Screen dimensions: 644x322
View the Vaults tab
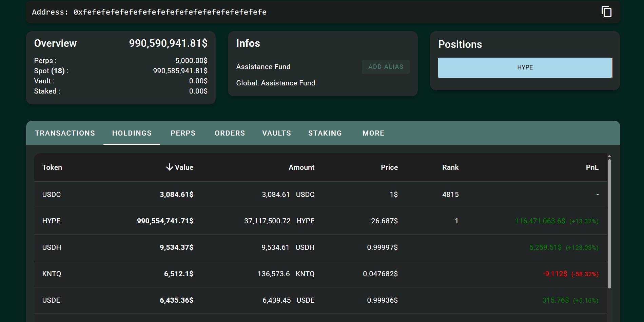point(276,133)
